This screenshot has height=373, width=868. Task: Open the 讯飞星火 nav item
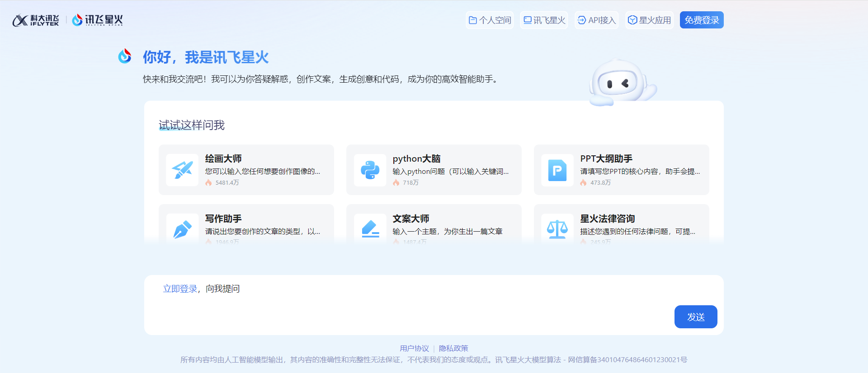pos(544,20)
